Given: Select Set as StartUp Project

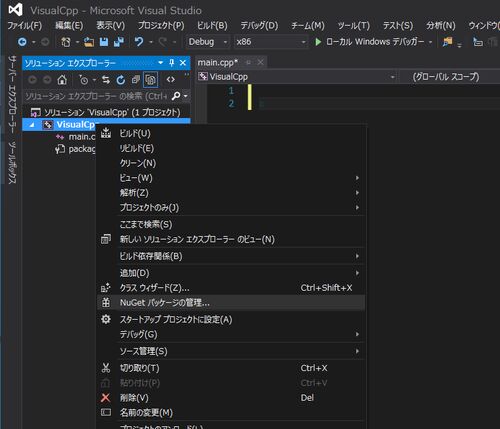Looking at the screenshot, I should point(231,320).
